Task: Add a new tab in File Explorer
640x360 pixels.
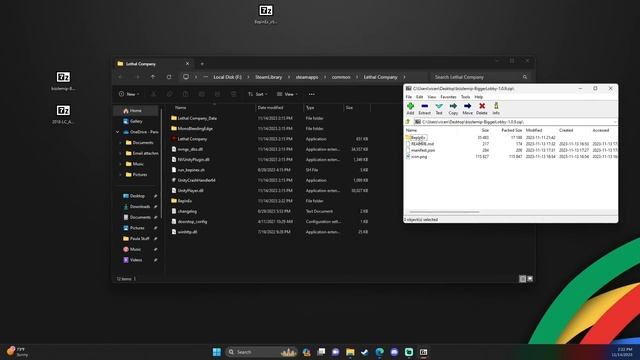Action: click(x=202, y=64)
